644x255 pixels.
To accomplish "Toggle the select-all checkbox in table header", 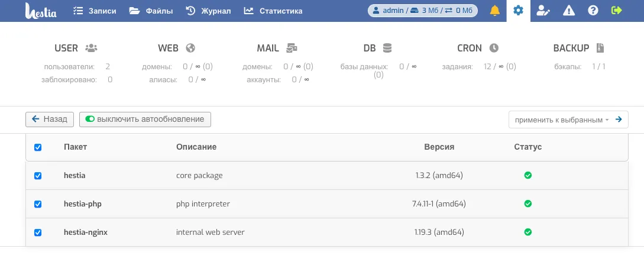I will [38, 147].
